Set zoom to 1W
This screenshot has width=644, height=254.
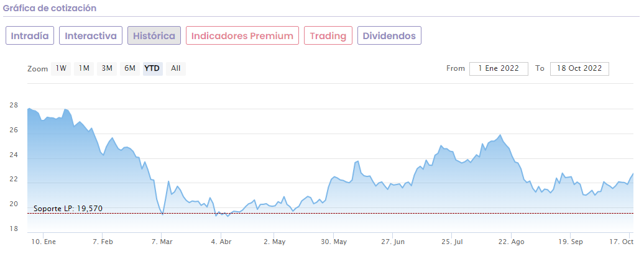coord(61,68)
